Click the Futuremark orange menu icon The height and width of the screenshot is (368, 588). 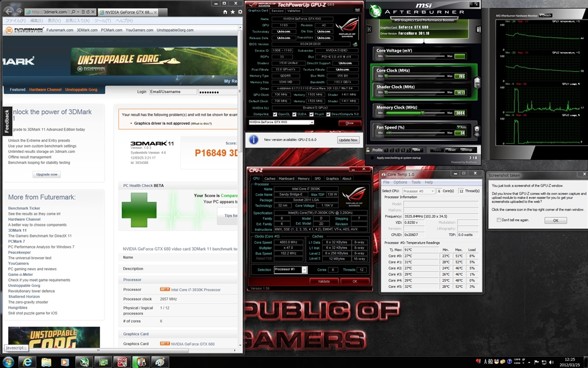point(9,30)
